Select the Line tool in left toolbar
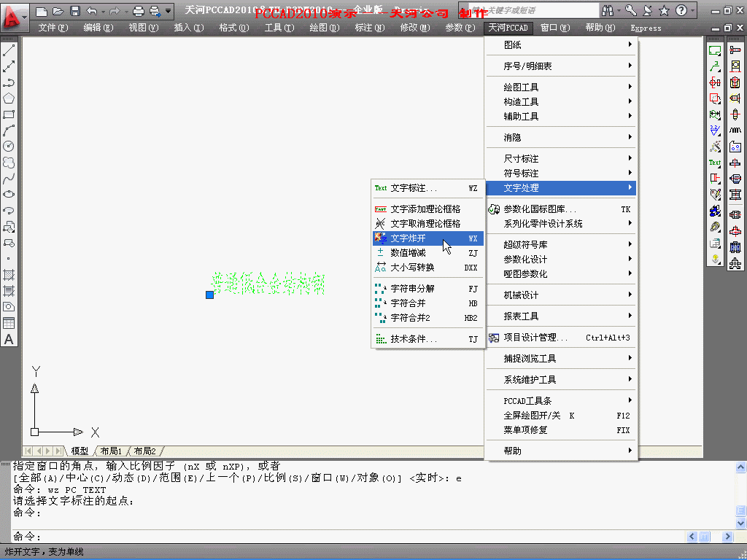Viewport: 747px width, 560px height. click(x=9, y=50)
